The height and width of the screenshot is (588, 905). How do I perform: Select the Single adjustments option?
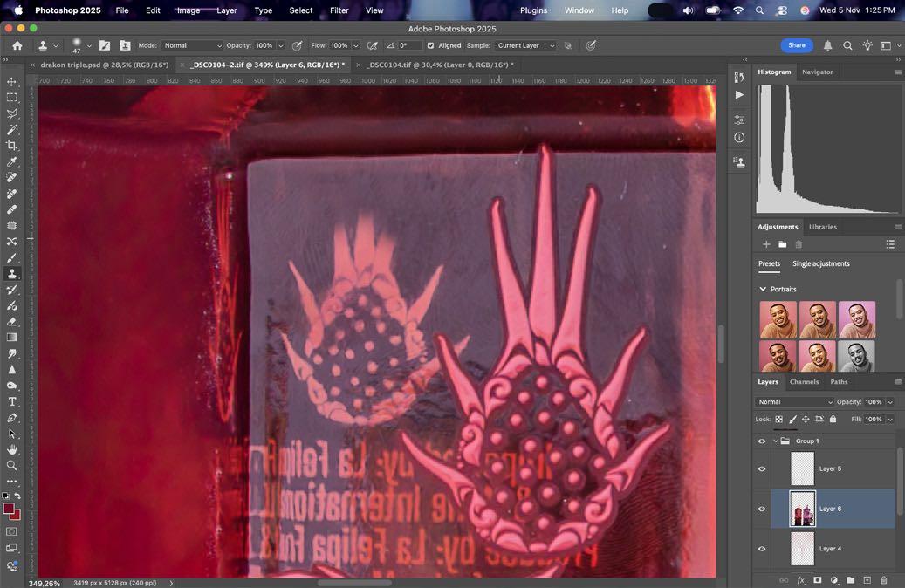coord(820,263)
